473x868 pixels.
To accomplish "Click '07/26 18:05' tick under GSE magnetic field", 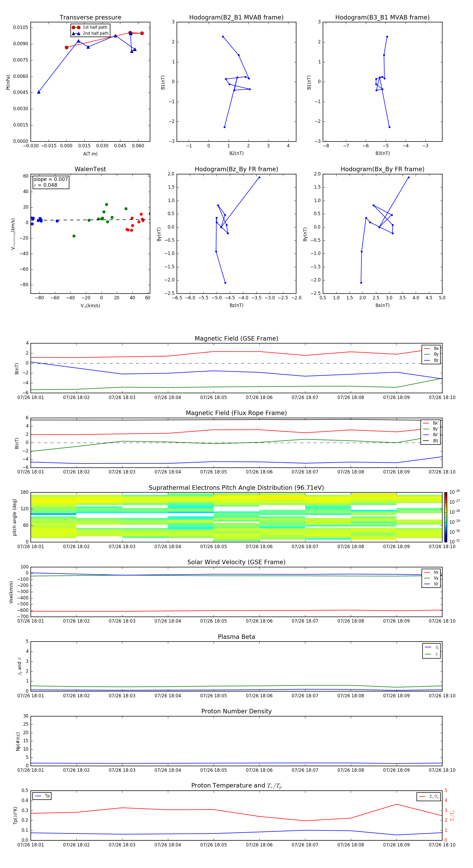I will [x=213, y=398].
